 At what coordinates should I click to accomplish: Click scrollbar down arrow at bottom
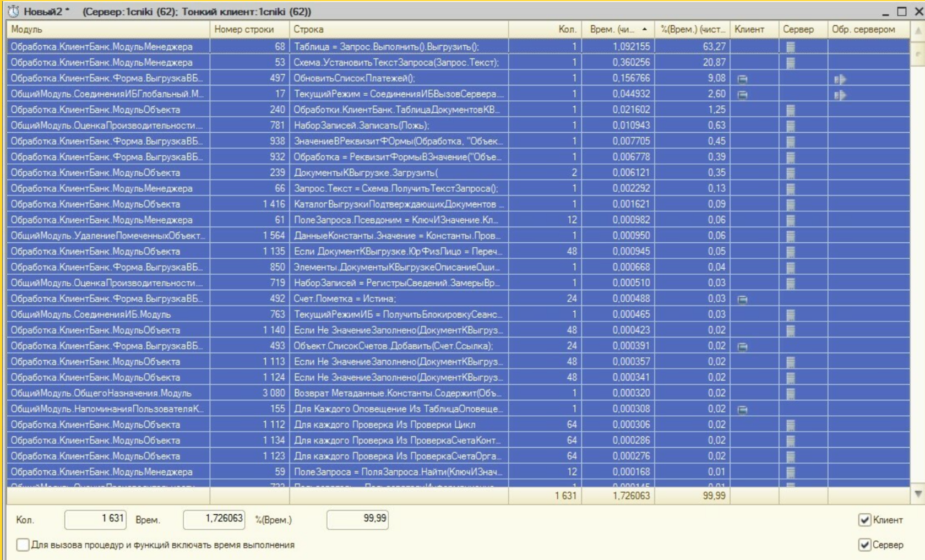[918, 494]
